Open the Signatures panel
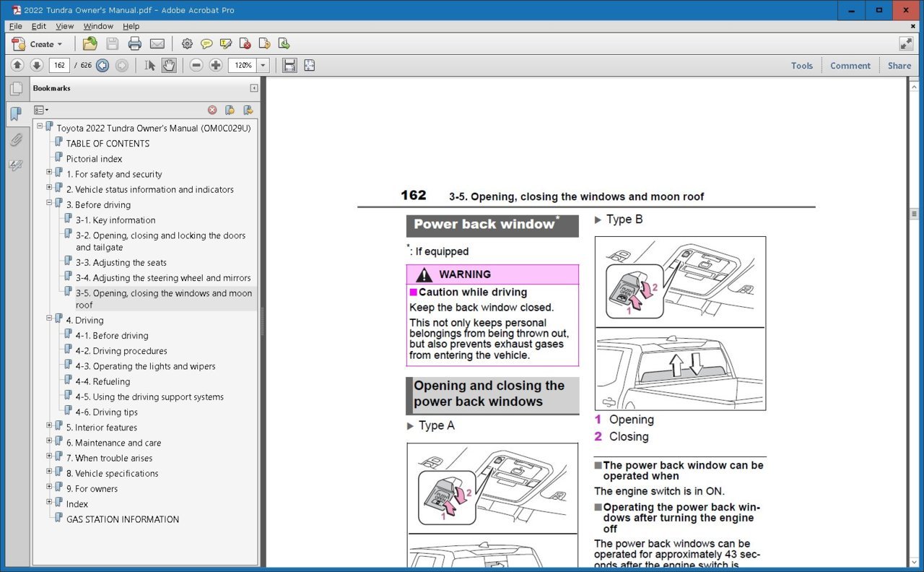The image size is (924, 572). tap(16, 165)
